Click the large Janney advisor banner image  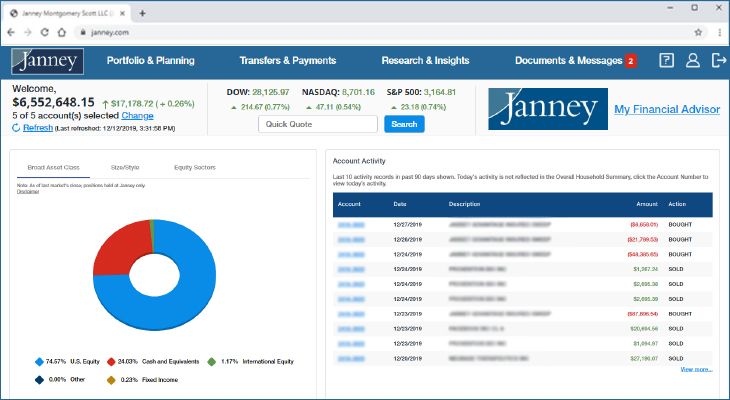pyautogui.click(x=548, y=109)
